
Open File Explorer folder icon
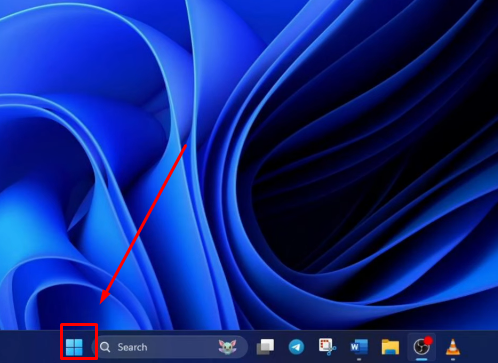click(390, 347)
